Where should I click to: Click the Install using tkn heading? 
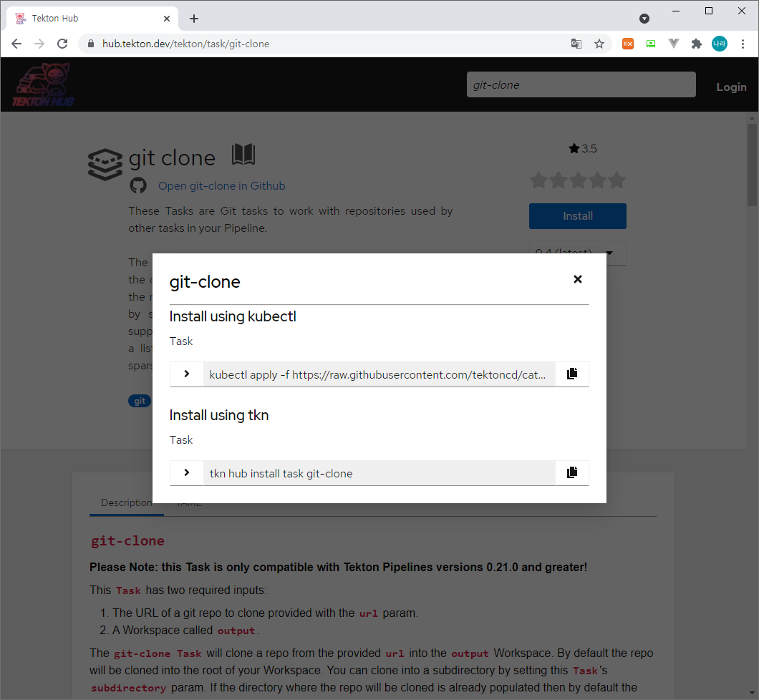pyautogui.click(x=219, y=415)
